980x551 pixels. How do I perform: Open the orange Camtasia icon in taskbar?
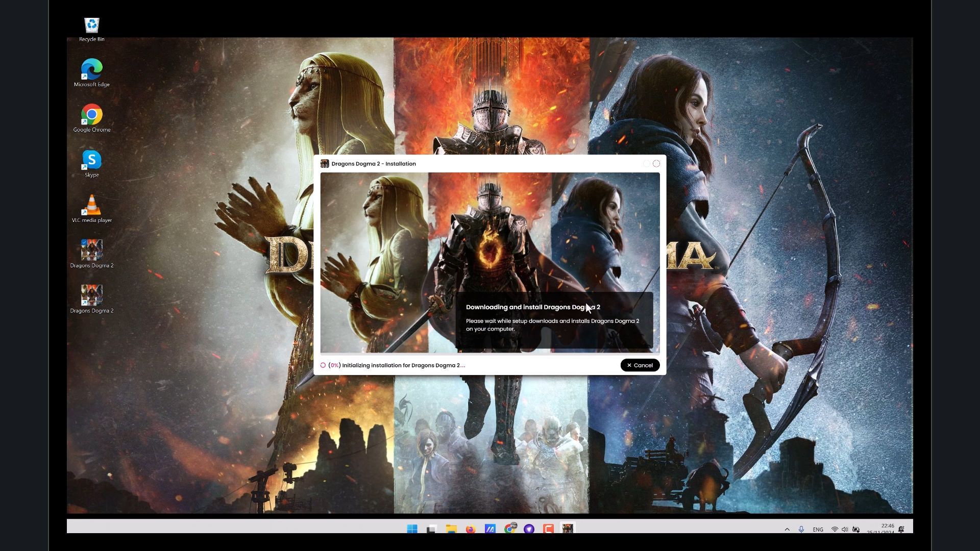point(548,529)
